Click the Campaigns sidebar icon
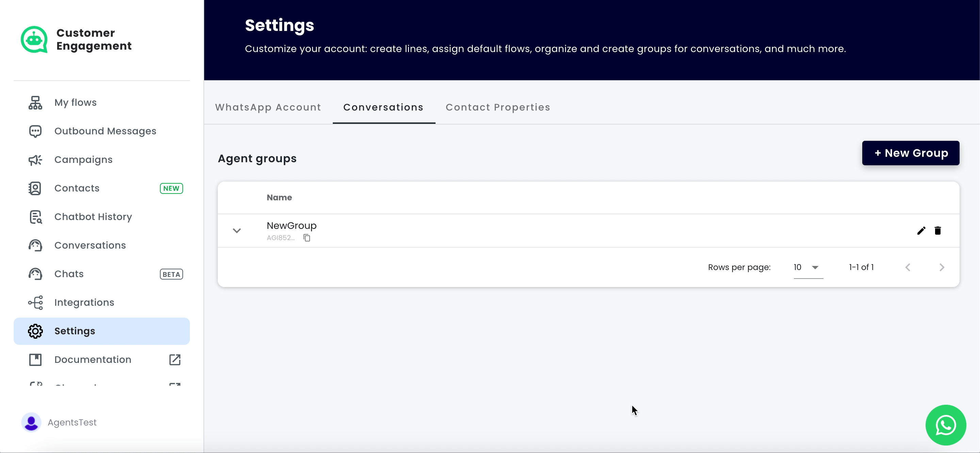This screenshot has height=453, width=980. 35,159
